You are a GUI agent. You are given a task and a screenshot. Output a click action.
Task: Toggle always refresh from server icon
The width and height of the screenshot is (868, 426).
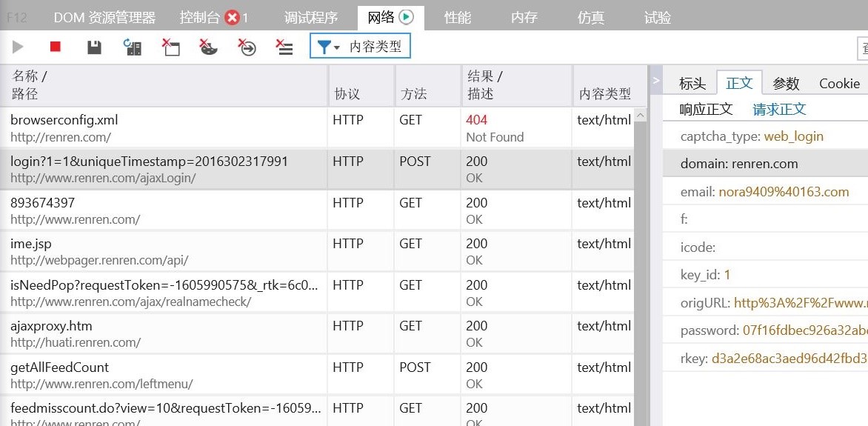click(x=133, y=47)
